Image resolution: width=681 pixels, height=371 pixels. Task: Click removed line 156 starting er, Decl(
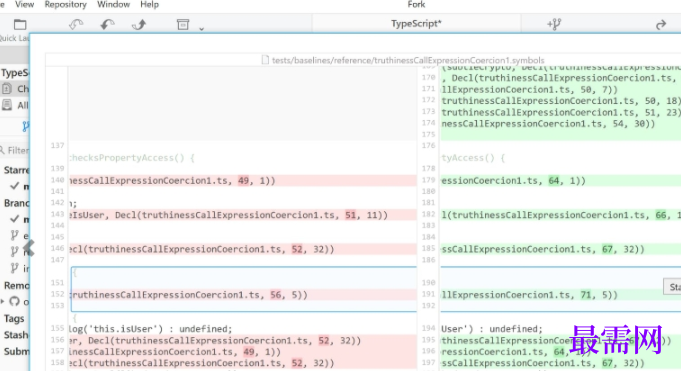pyautogui.click(x=242, y=340)
